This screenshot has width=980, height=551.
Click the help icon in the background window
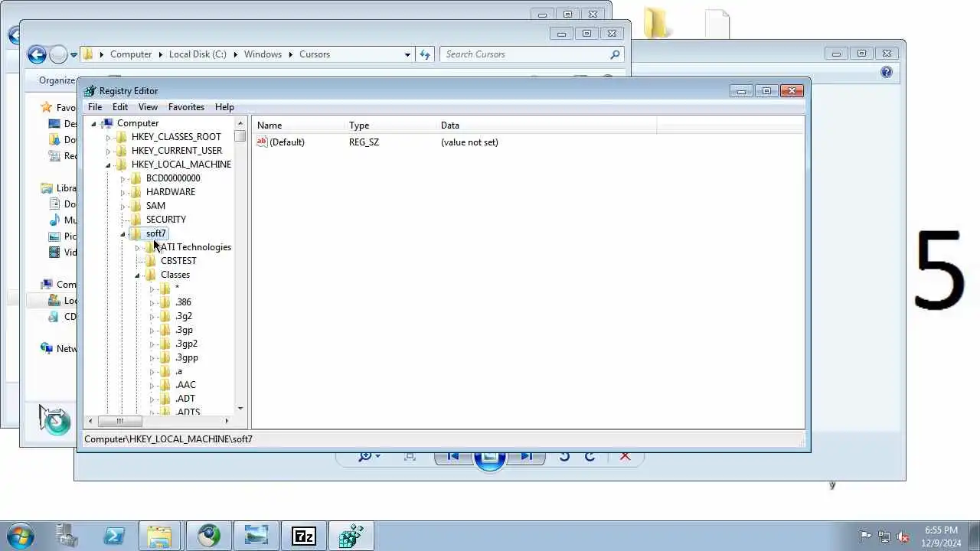point(887,73)
